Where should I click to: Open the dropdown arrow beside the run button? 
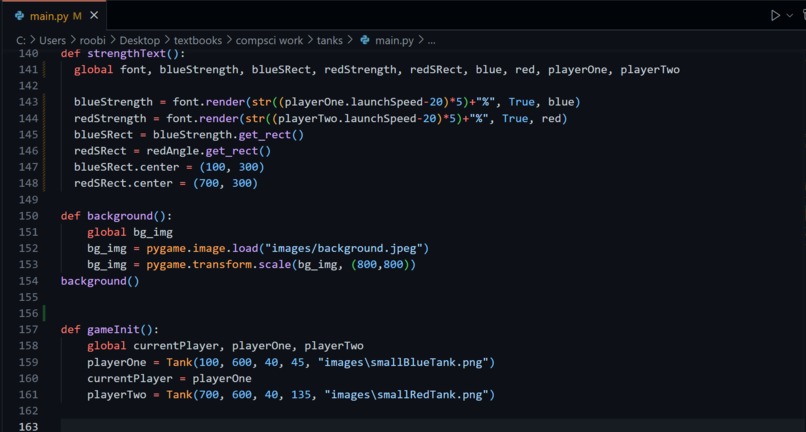[x=790, y=16]
